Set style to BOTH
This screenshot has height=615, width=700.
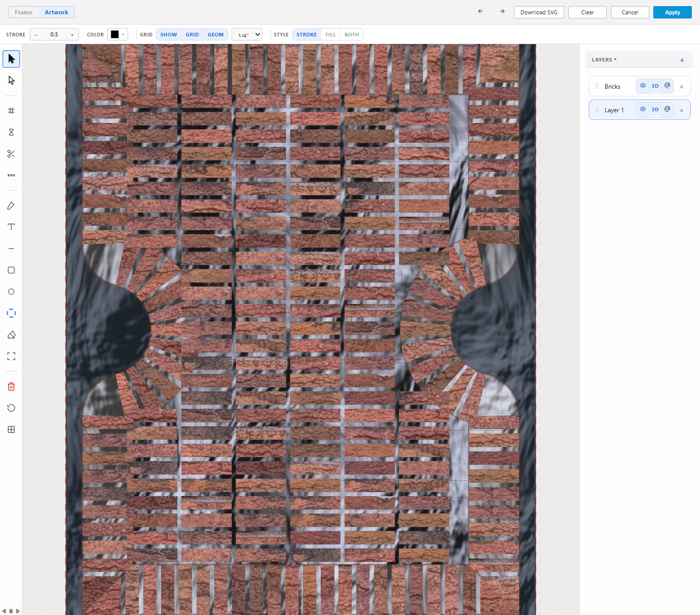352,34
